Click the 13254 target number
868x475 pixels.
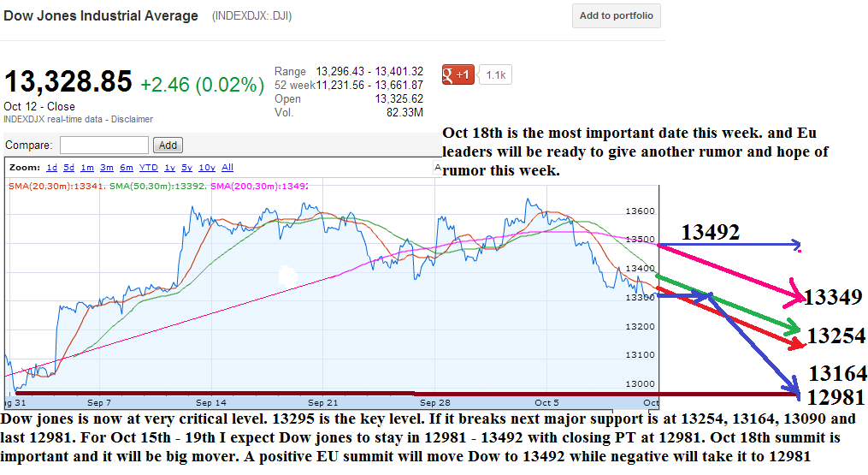tap(836, 335)
